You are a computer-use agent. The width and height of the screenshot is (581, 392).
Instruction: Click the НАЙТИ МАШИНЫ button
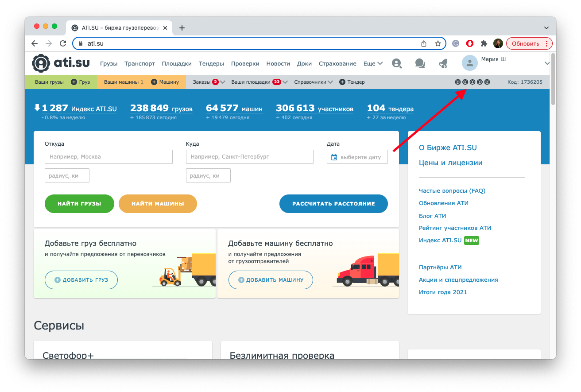[158, 204]
